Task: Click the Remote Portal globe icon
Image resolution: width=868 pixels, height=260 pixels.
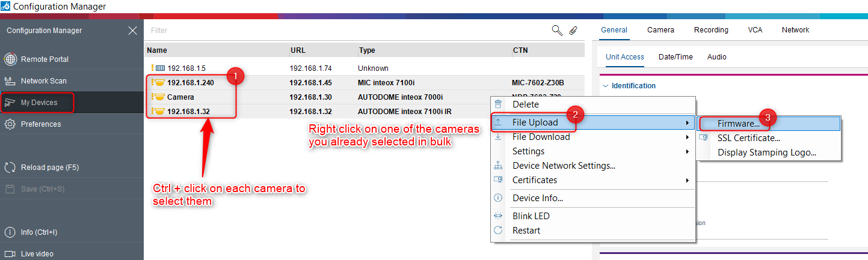Action: coord(10,59)
